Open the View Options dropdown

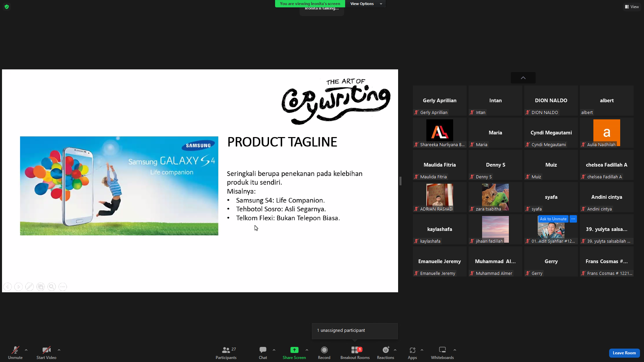pyautogui.click(x=366, y=4)
